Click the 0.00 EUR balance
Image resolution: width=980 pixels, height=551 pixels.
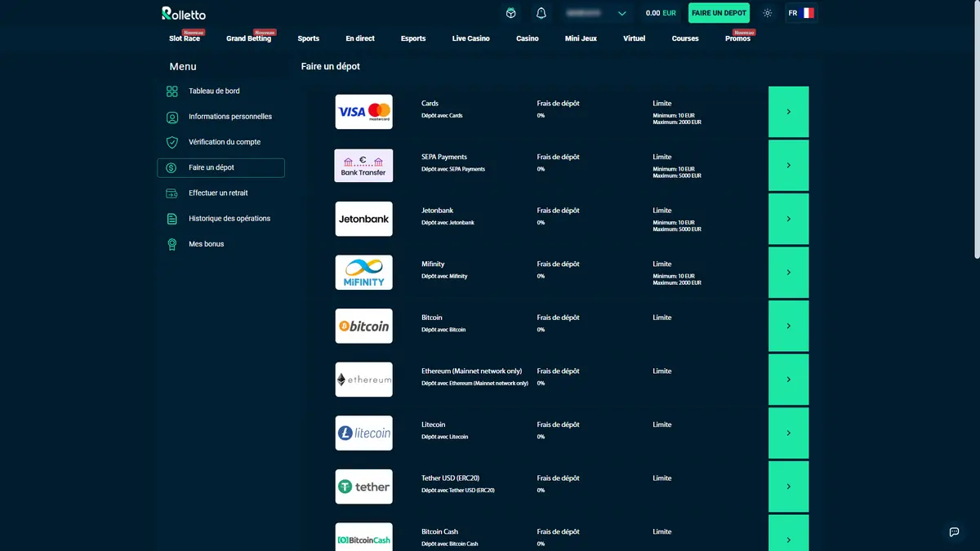(x=661, y=13)
